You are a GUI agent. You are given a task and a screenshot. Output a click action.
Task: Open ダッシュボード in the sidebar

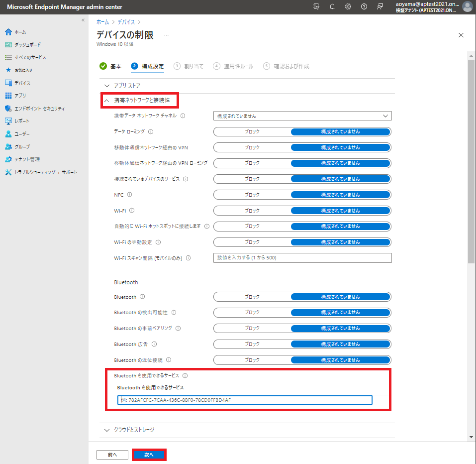pos(23,45)
